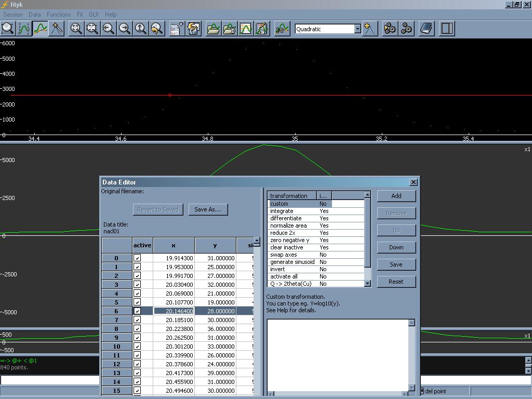Select the swap axes transformation row
Viewport: 532px width, 399px height.
[315, 255]
